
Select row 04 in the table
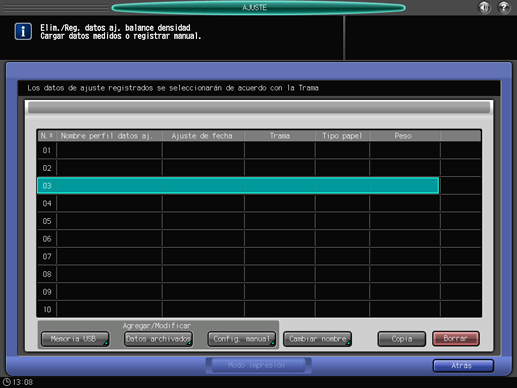pyautogui.click(x=238, y=203)
